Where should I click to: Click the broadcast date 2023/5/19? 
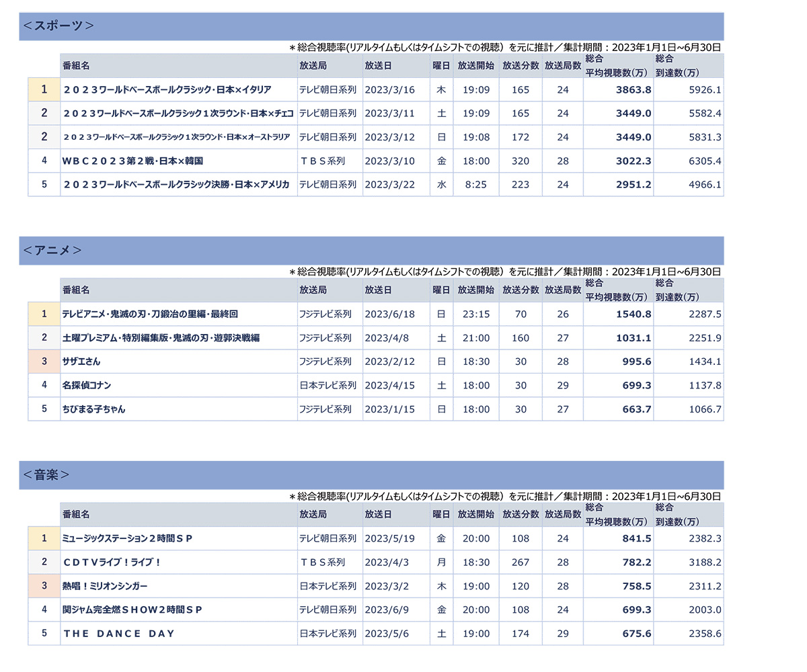(390, 538)
